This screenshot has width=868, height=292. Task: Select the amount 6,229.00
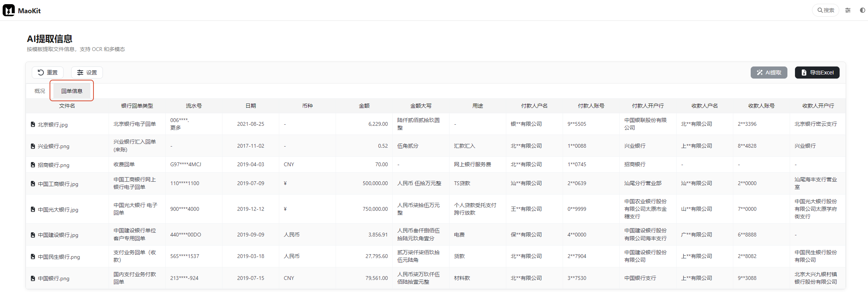tap(378, 124)
